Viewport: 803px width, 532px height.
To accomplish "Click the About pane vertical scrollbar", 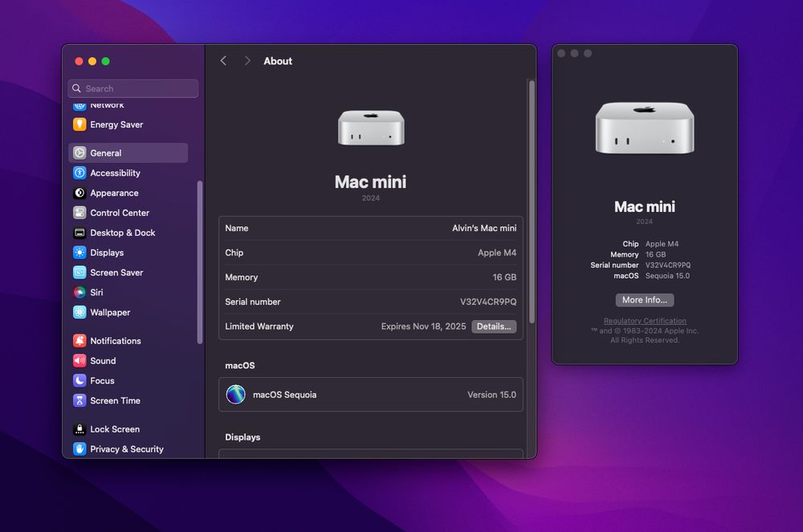I will click(532, 202).
